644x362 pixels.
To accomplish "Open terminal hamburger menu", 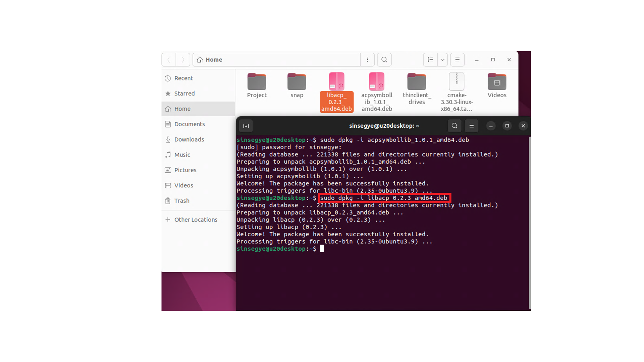I will (x=471, y=126).
